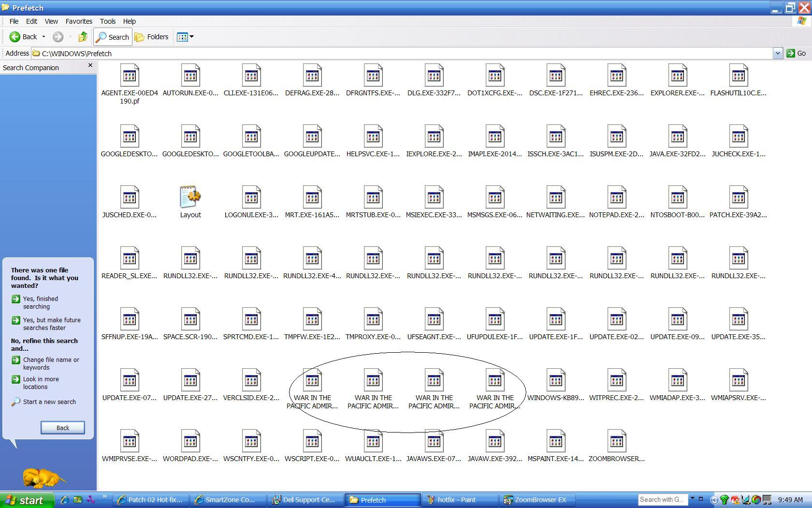Select the MSPAINT.EXE-14 prefetch file
Image resolution: width=812 pixels, height=508 pixels.
pos(556,447)
